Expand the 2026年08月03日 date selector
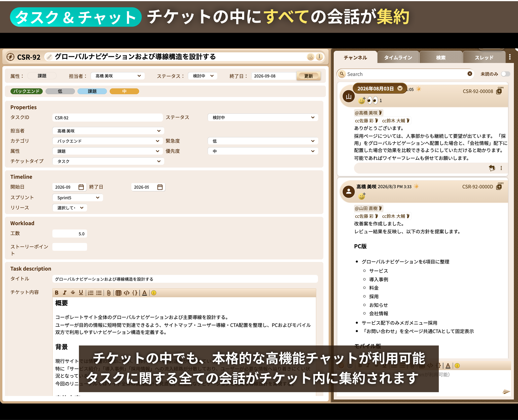This screenshot has height=420, width=518. (400, 88)
